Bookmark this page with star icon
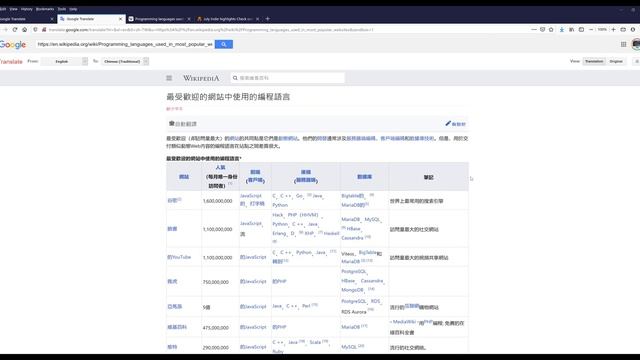 tap(551, 30)
